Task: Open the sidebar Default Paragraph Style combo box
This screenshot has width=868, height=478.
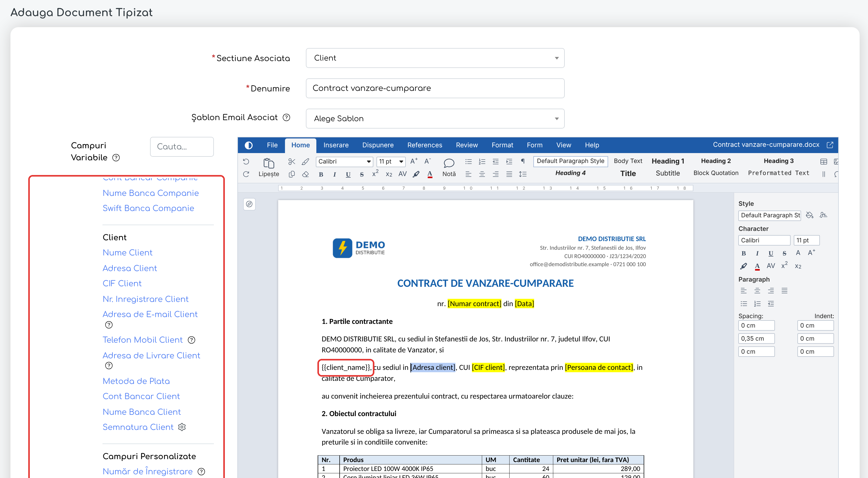Action: [769, 215]
